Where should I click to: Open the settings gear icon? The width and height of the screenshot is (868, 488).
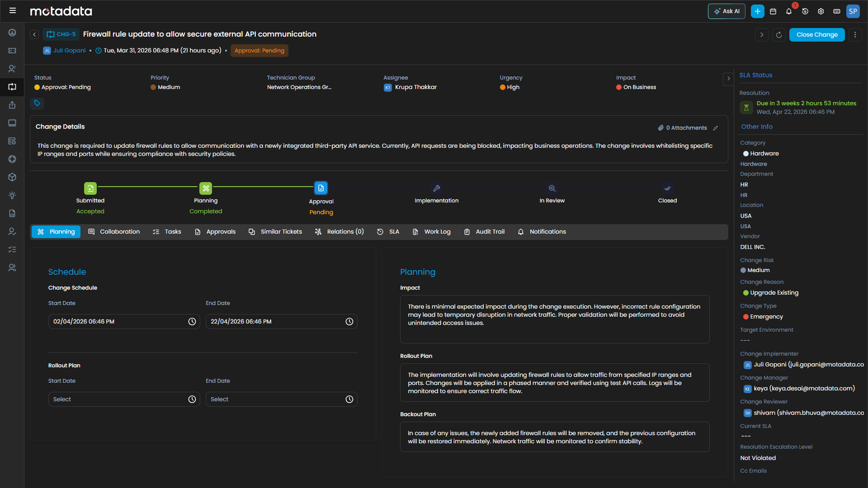tap(821, 11)
